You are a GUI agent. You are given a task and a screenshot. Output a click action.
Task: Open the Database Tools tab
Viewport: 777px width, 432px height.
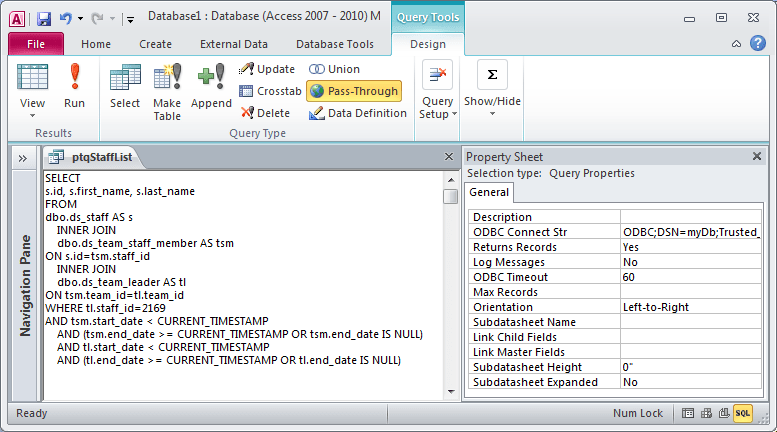[x=334, y=44]
